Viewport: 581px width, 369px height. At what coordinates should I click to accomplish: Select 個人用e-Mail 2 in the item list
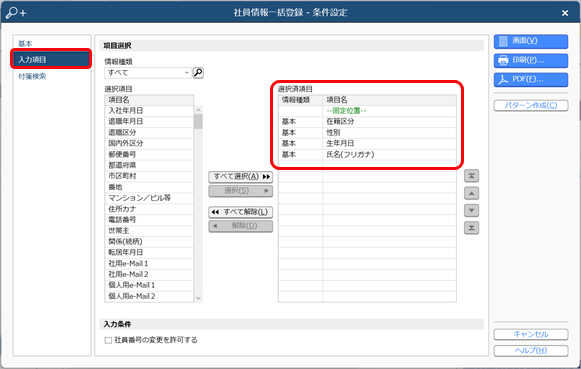[149, 296]
